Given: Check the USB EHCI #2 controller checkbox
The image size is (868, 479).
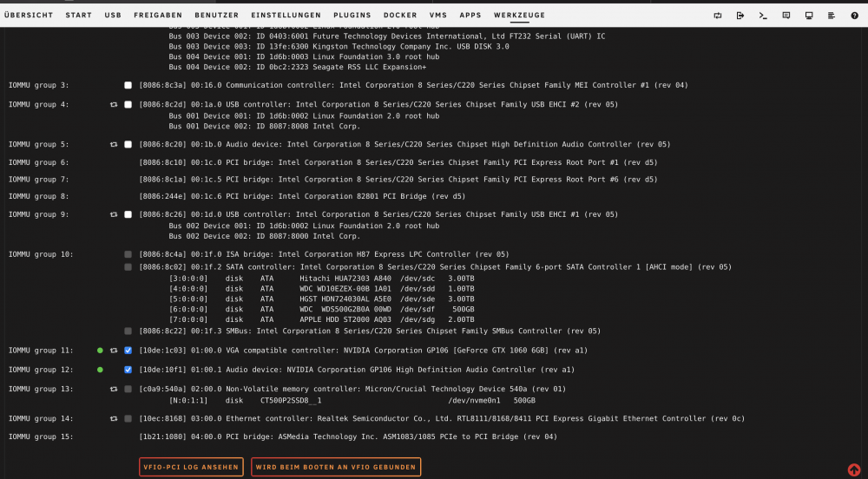Looking at the screenshot, I should click(x=128, y=104).
